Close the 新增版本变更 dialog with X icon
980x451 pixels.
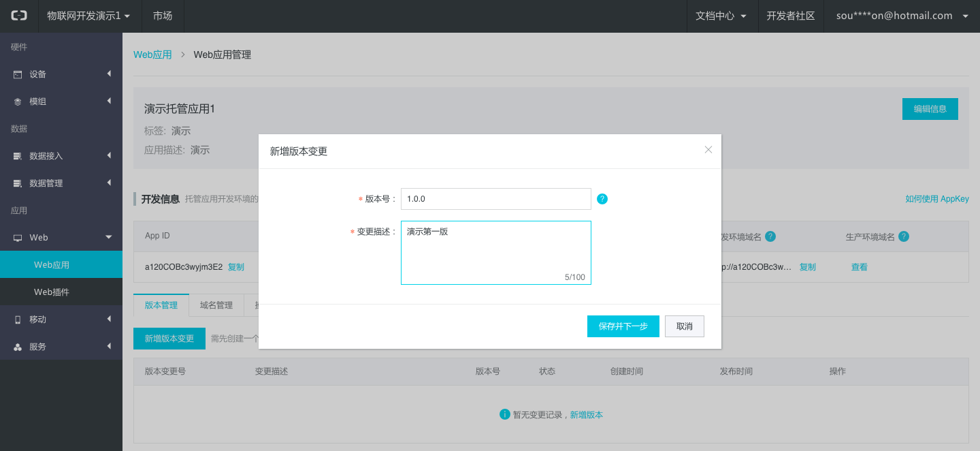pos(708,150)
